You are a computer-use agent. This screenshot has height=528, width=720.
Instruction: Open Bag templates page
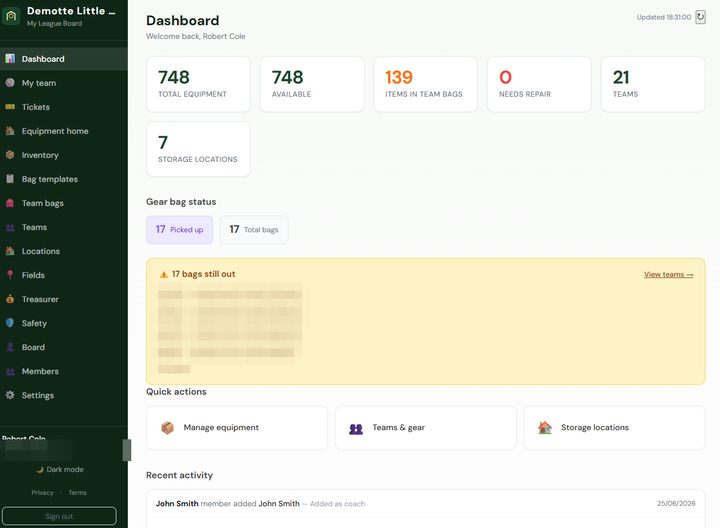pyautogui.click(x=64, y=179)
